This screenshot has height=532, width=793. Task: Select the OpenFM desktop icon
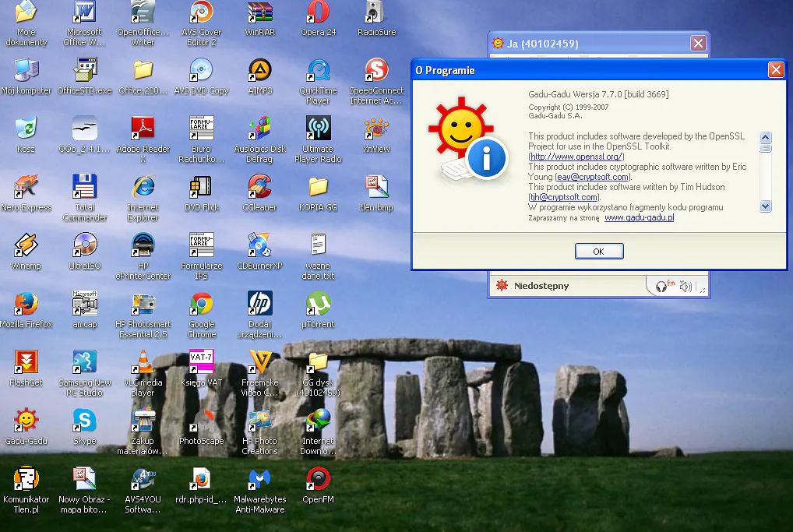318,485
